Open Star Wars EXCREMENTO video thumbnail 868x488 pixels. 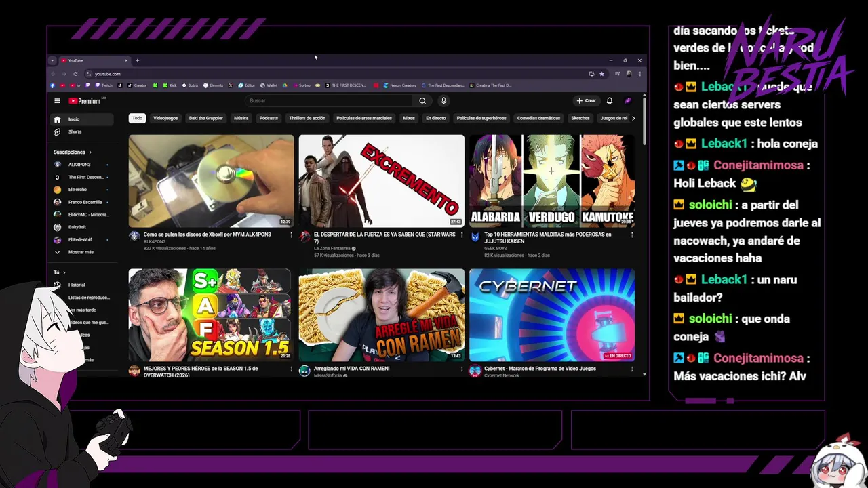[x=382, y=181]
